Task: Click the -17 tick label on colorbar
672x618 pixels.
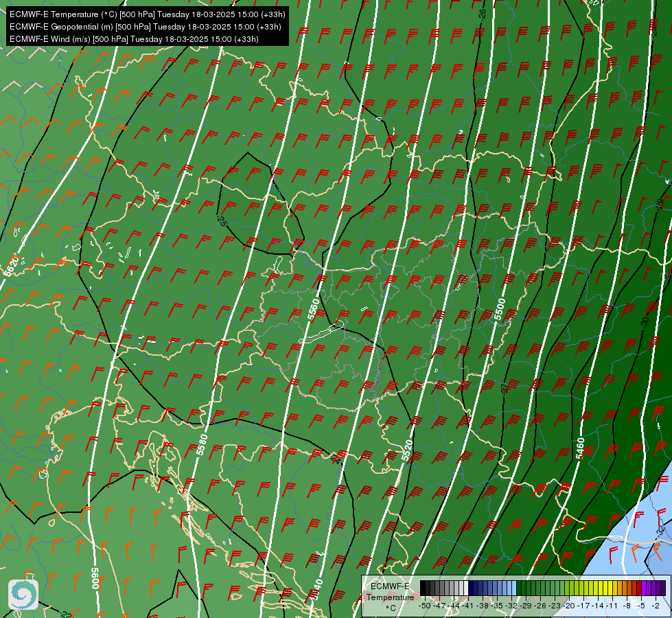Action: (x=585, y=606)
